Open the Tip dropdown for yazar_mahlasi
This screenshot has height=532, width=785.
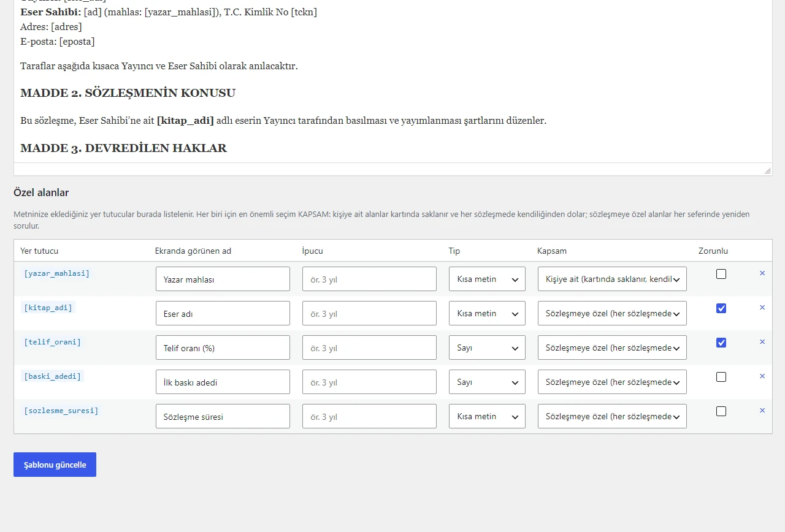pyautogui.click(x=487, y=279)
